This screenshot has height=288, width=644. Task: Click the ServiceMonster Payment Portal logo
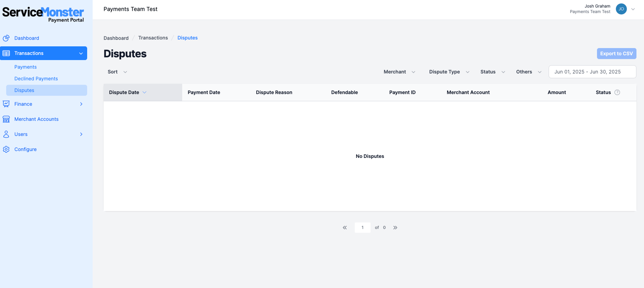[x=43, y=14]
